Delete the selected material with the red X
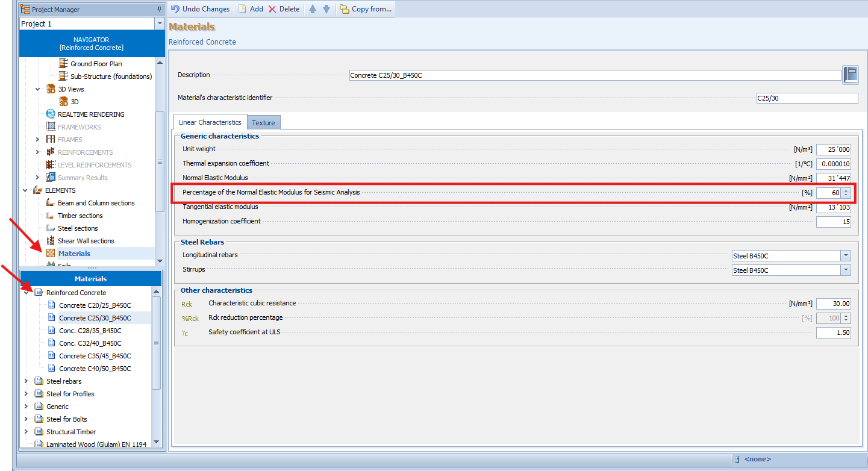 [272, 9]
